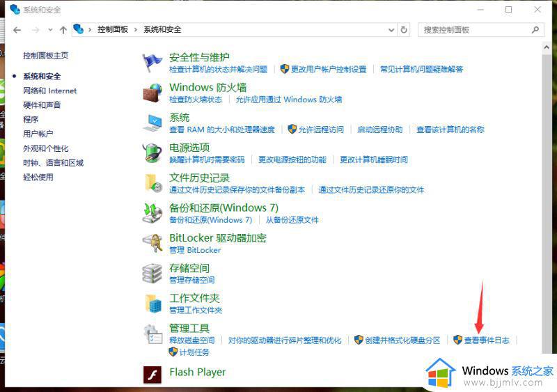Select 控制面板 in the address path
This screenshot has width=557, height=392.
pyautogui.click(x=113, y=29)
